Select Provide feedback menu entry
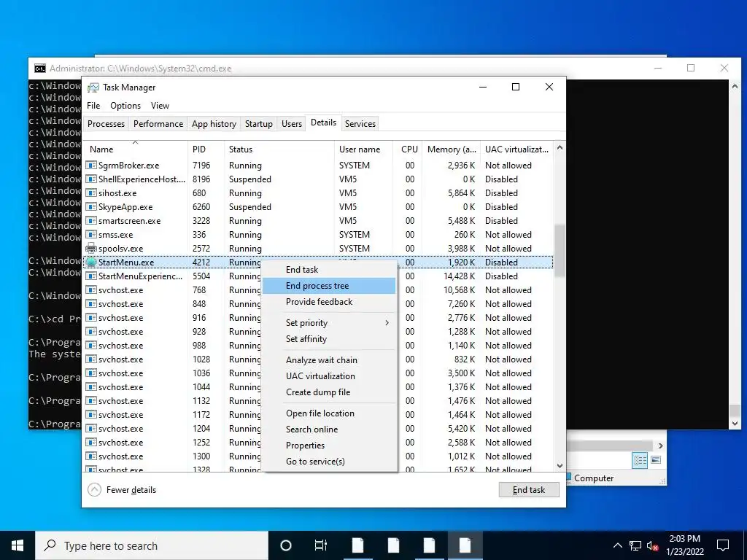The image size is (747, 560). point(329,302)
